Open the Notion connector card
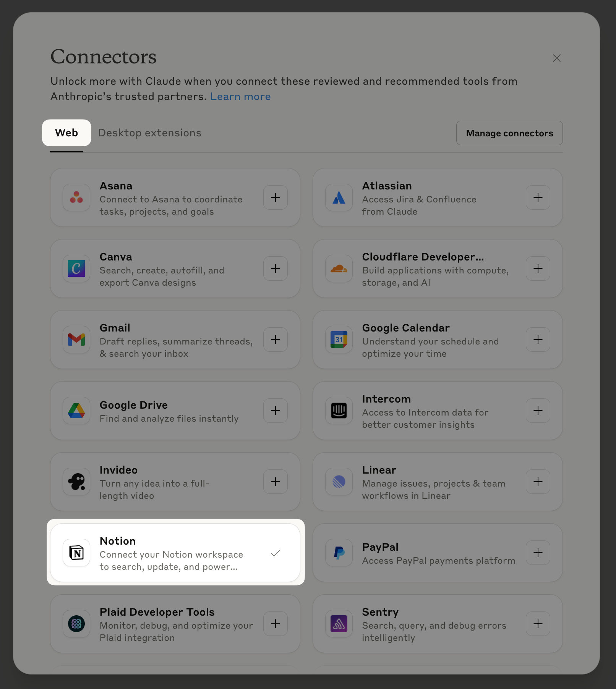The height and width of the screenshot is (689, 616). coord(175,553)
